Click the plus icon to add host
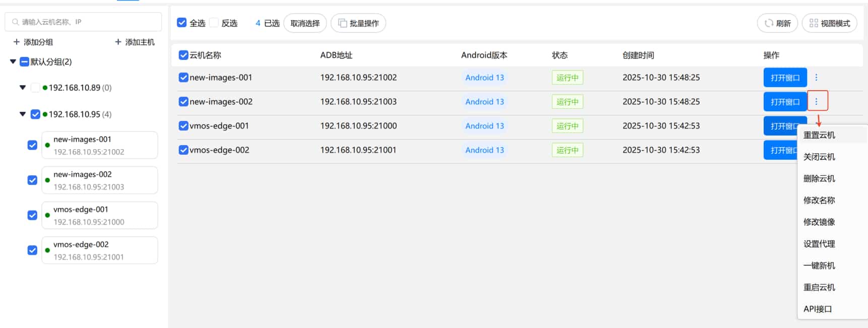Viewport: 868px width, 328px height. (118, 42)
